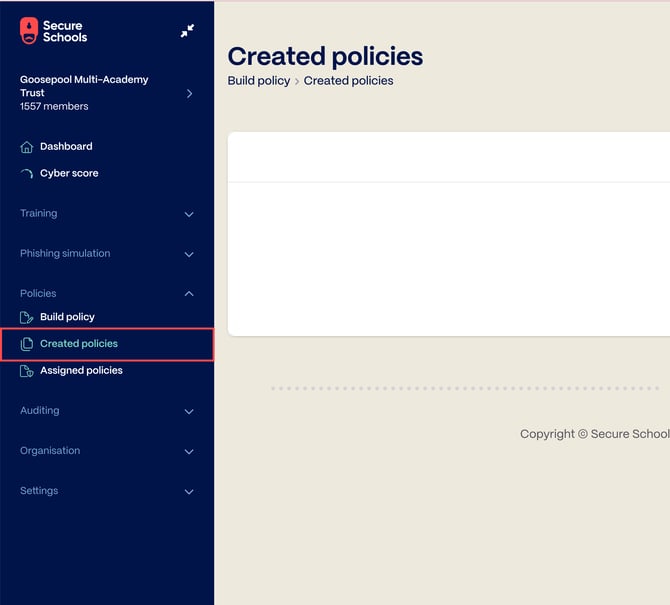Click the Build policy pencil icon

(27, 317)
